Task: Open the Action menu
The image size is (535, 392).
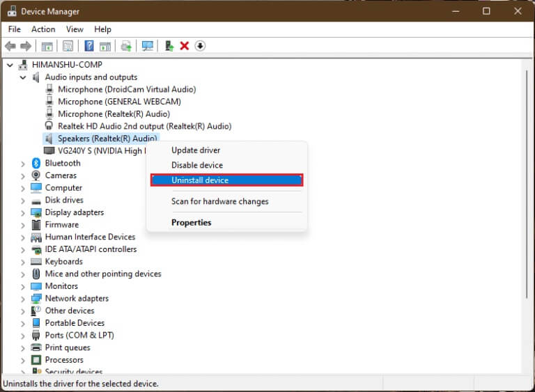Action: (43, 29)
